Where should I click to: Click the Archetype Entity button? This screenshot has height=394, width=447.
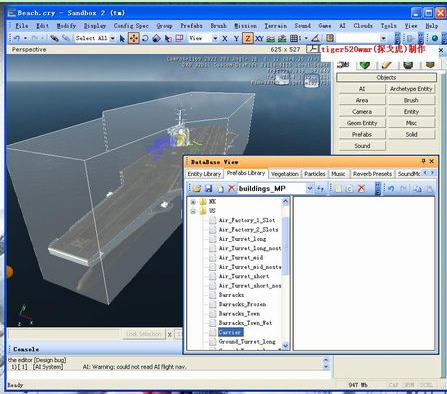[x=411, y=89]
